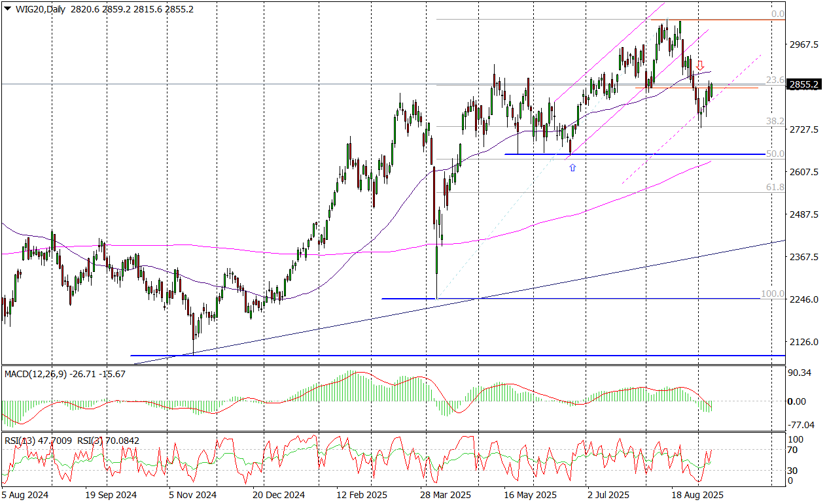This screenshot has height=504, width=827.
Task: Click the 20 Dec 2024 date label
Action: (x=279, y=496)
